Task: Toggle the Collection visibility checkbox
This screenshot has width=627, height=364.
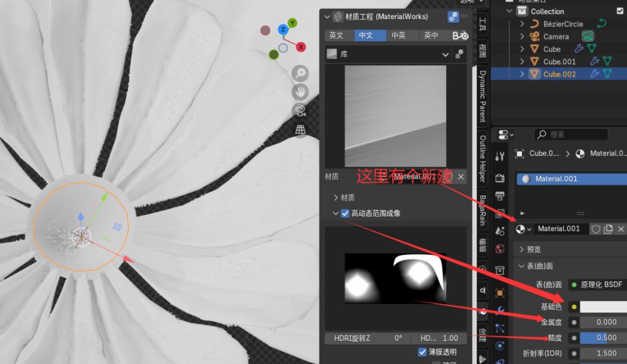Action: click(x=620, y=11)
